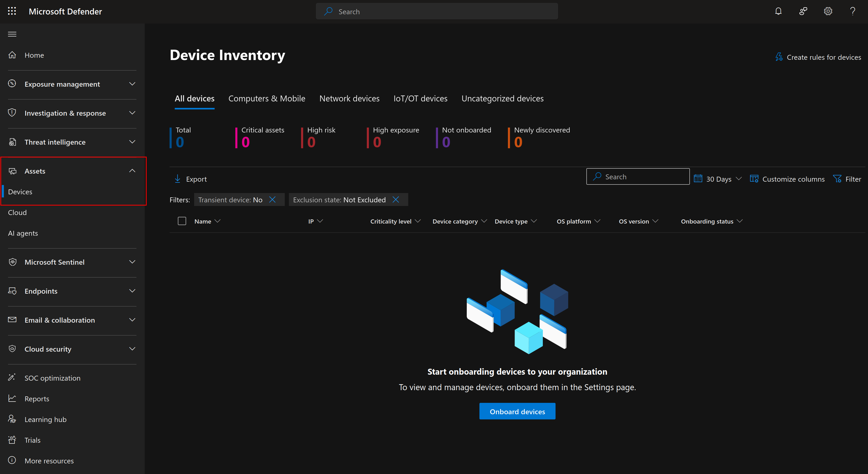
Task: Click the Onboard devices button
Action: point(517,411)
